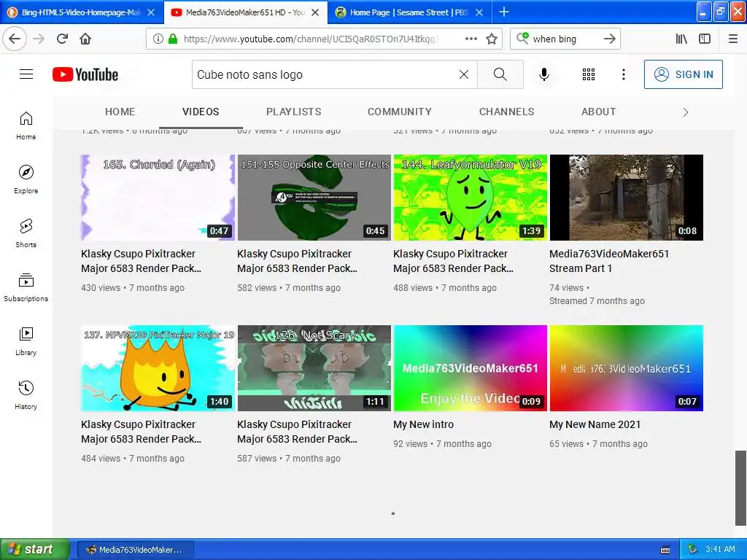Open Klasky Csupo title with 587 views
The height and width of the screenshot is (560, 747).
298,432
